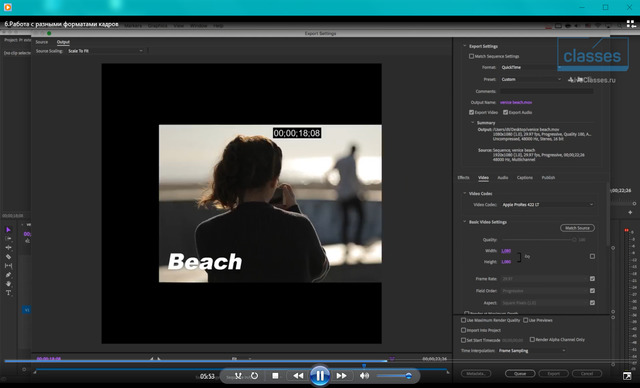Uncheck the Export Audio checkbox
The width and height of the screenshot is (640, 388).
tap(505, 112)
